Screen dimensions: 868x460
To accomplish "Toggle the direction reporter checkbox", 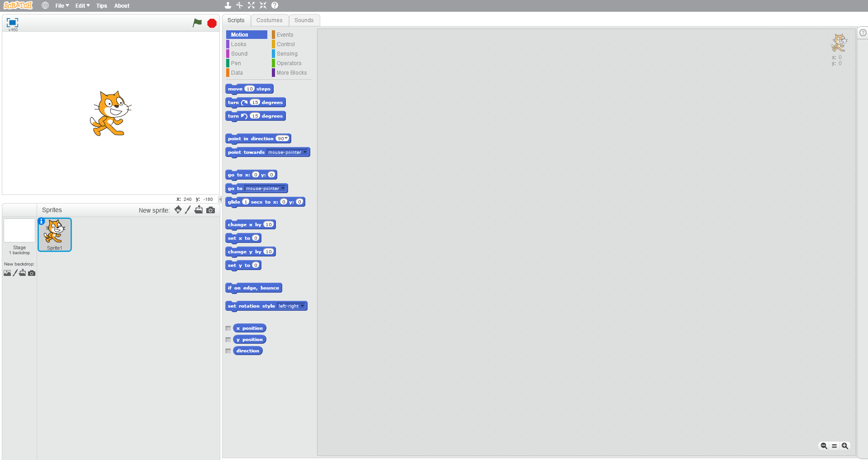I will pos(228,351).
